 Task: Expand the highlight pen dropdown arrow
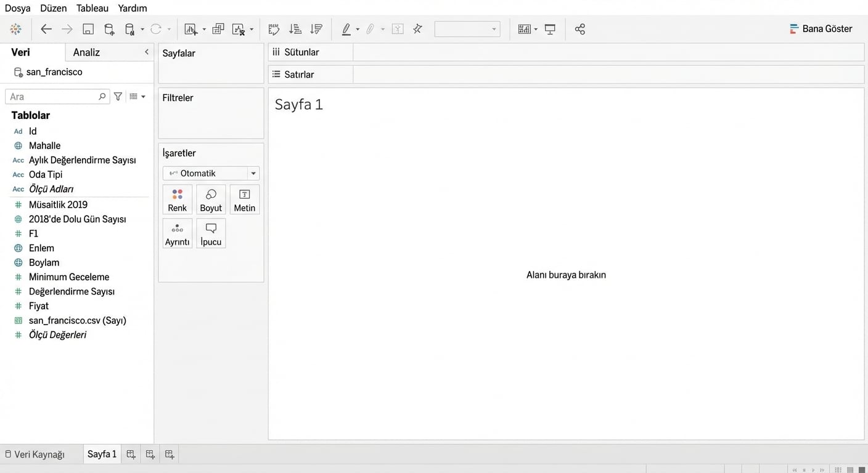(358, 30)
